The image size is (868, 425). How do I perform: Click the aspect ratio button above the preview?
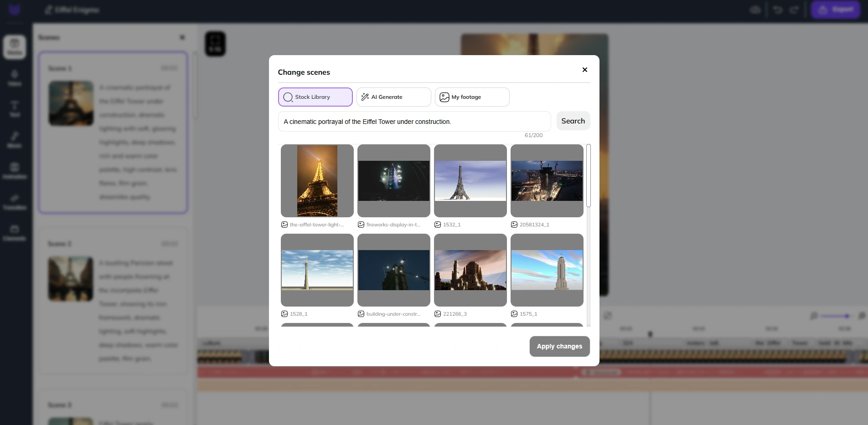click(x=215, y=44)
